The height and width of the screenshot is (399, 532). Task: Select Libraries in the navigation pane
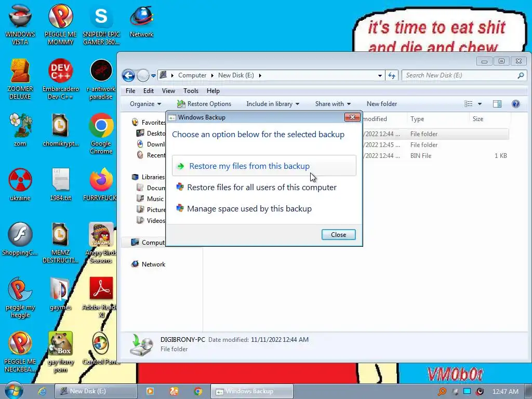(149, 177)
